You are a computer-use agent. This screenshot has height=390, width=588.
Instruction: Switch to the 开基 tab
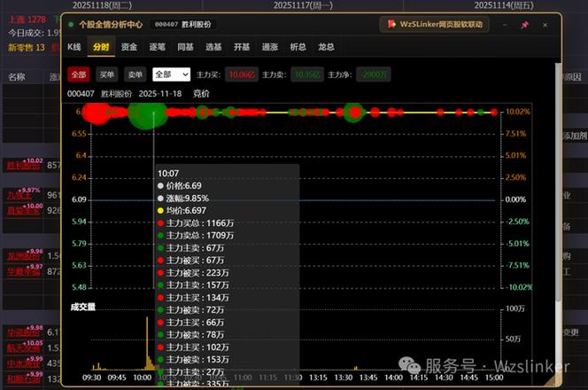pos(242,47)
